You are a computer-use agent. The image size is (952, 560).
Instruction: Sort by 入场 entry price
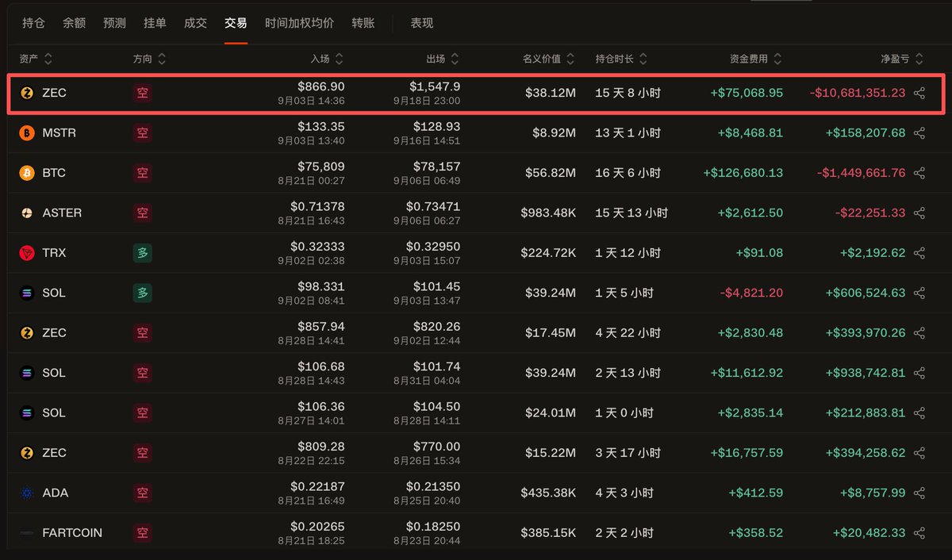coord(327,59)
